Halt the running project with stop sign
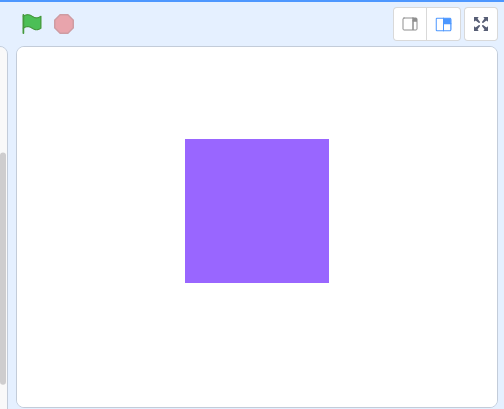 pyautogui.click(x=64, y=24)
